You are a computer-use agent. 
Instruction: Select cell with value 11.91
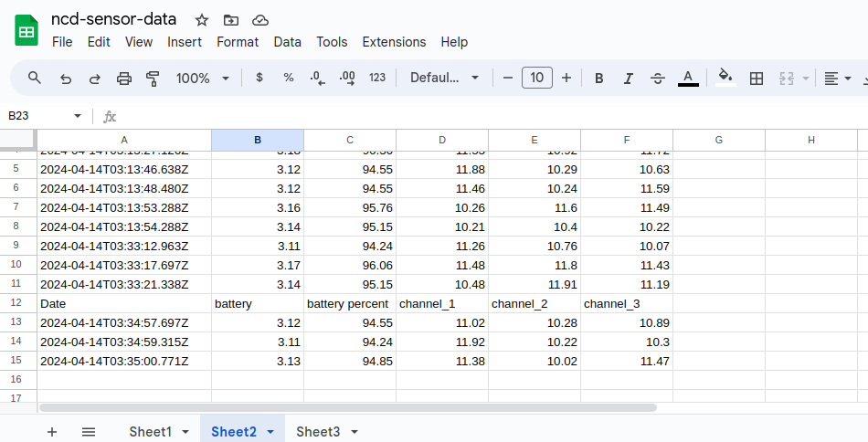[535, 284]
